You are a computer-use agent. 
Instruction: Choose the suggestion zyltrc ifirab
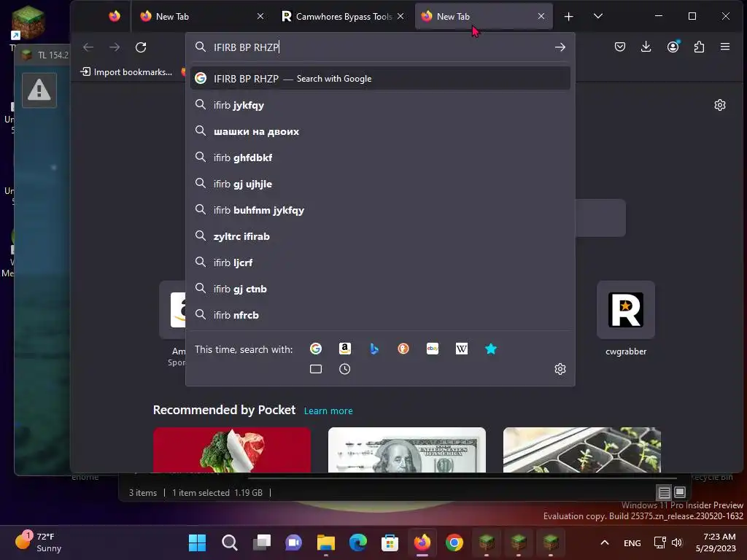tap(380, 236)
